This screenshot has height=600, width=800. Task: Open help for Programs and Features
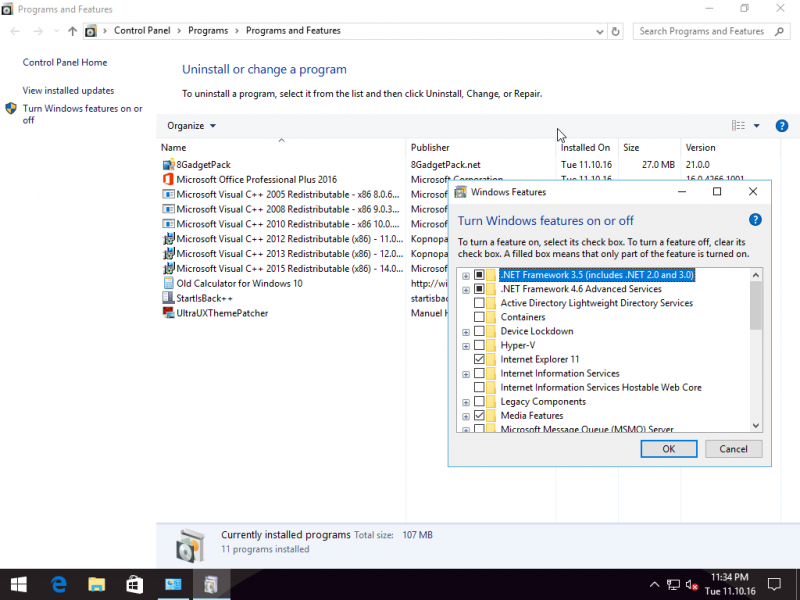[781, 126]
